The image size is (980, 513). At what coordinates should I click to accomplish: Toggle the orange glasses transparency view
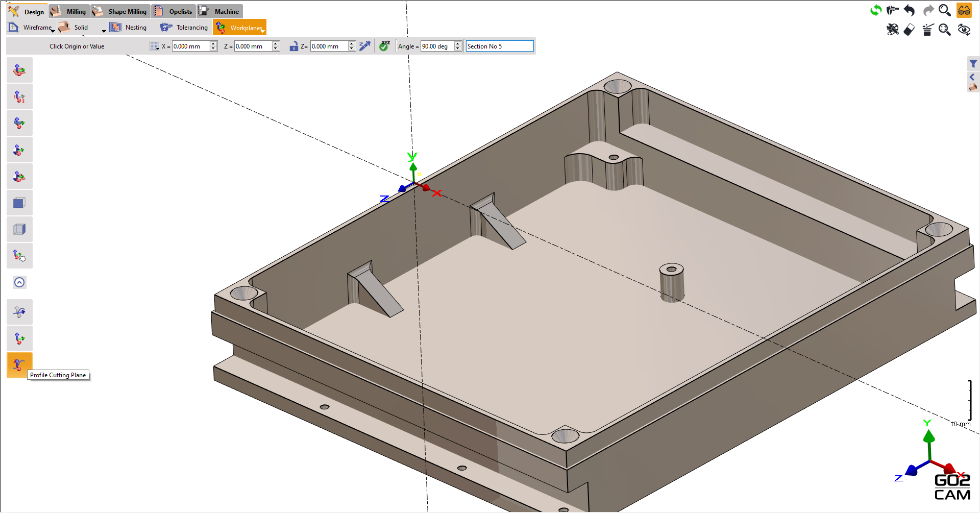[x=964, y=10]
